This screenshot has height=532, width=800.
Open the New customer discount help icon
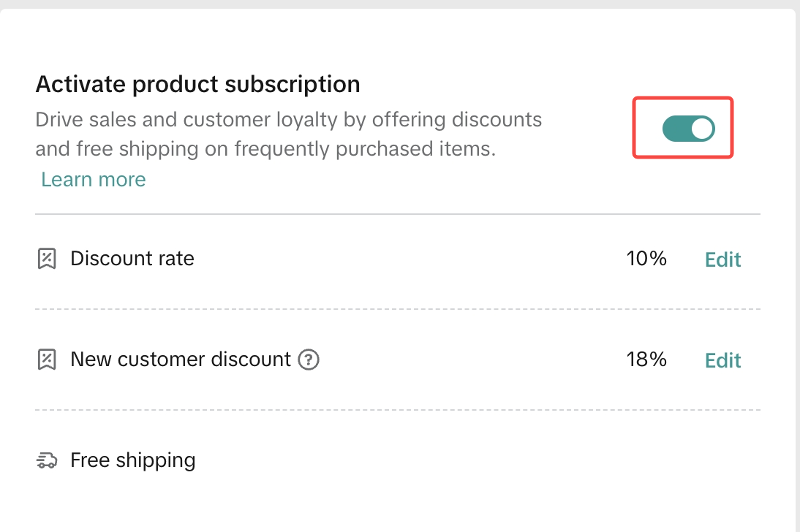309,360
